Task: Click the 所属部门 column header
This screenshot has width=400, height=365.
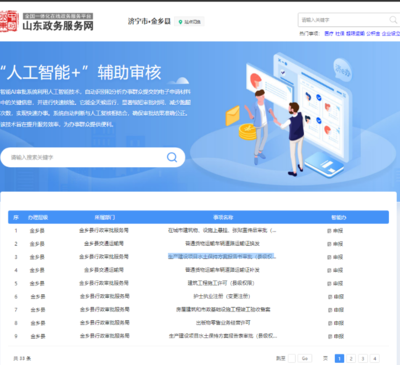Action: pos(105,217)
